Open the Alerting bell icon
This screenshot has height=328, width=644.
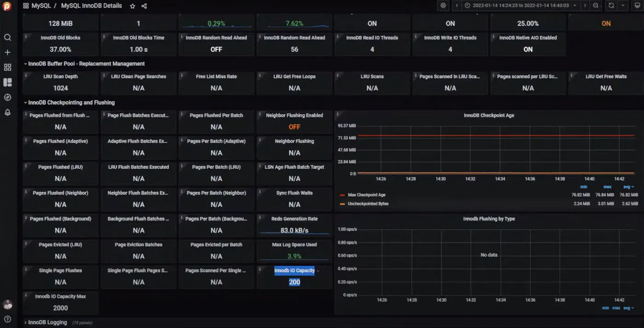7,112
